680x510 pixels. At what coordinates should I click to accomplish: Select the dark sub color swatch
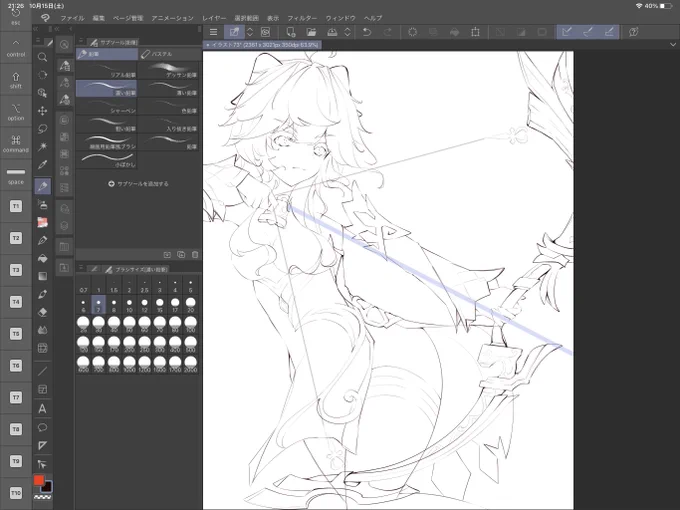[46, 487]
